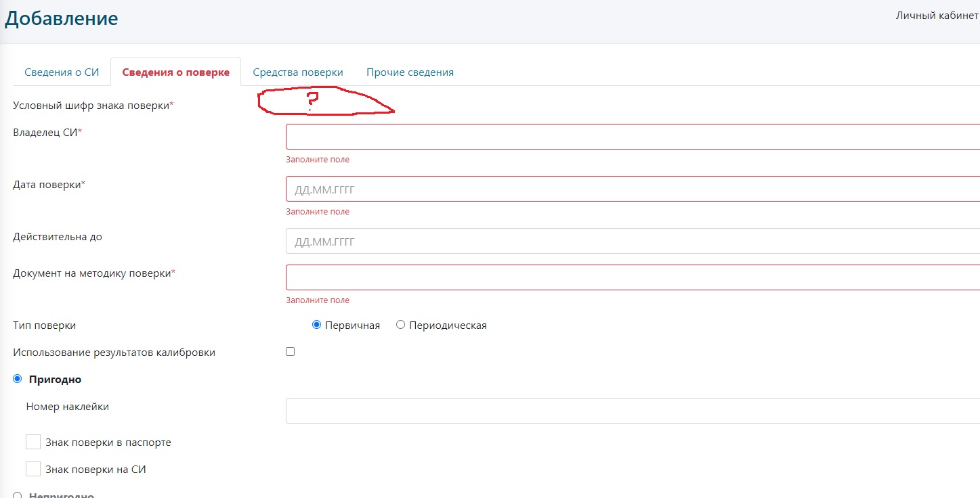The height and width of the screenshot is (498, 980).
Task: Click the Действительна до date field
Action: (633, 242)
